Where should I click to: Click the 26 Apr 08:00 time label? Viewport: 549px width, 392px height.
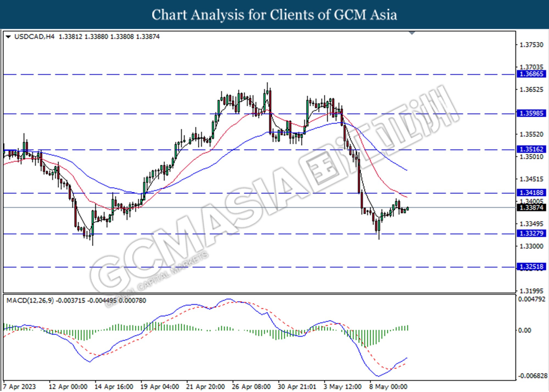pyautogui.click(x=251, y=387)
